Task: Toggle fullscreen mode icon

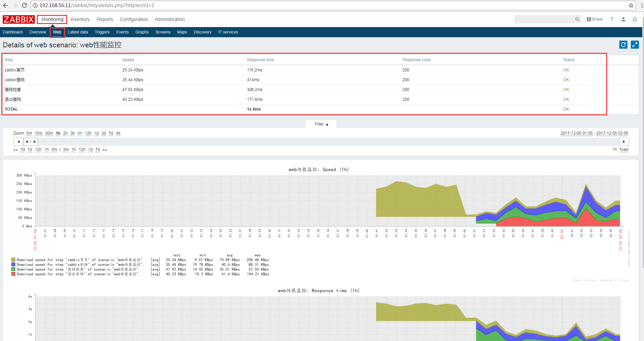Action: point(635,45)
